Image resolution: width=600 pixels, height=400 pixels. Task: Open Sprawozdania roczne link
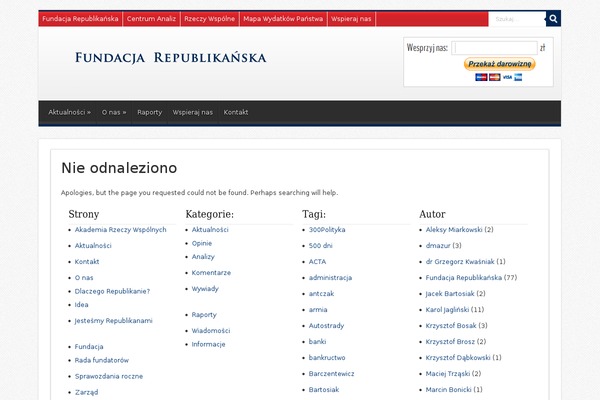[109, 376]
